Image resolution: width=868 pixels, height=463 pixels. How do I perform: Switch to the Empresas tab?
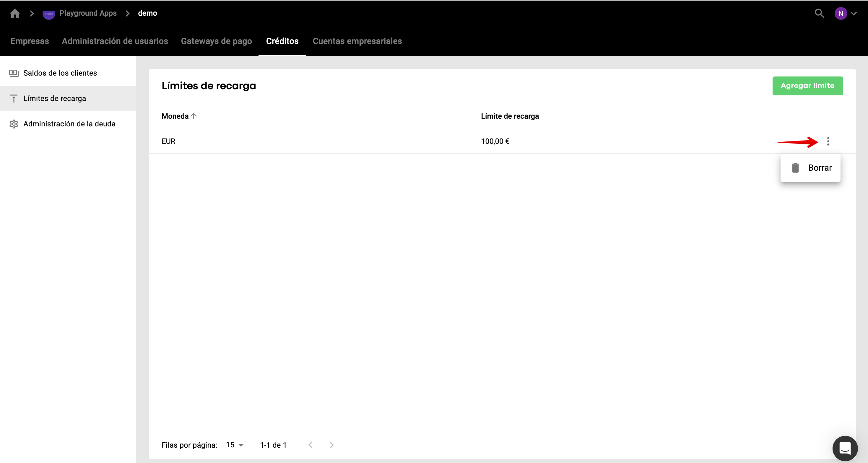pyautogui.click(x=30, y=41)
